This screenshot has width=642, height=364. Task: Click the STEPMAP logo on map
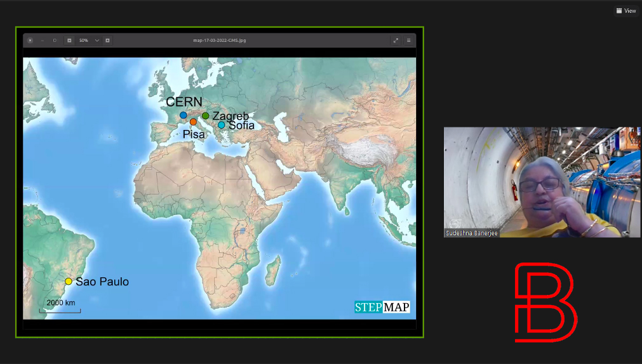[x=382, y=308]
